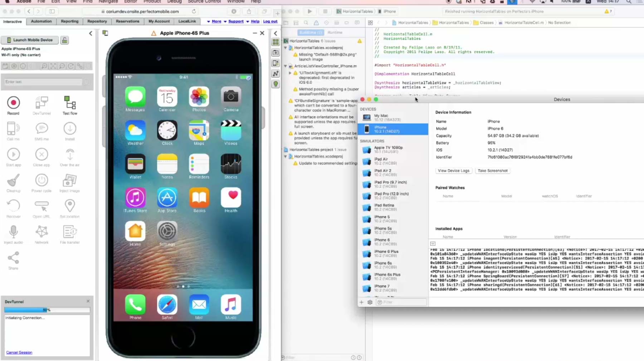Click the Record icon in Perfecto panel

tap(13, 103)
